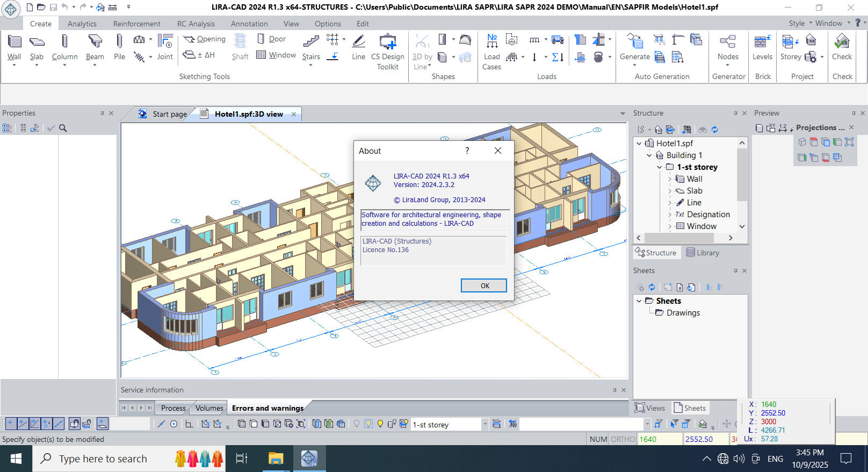Open Wall tool dropdown arrow
Image resolution: width=868 pixels, height=472 pixels.
[15, 66]
